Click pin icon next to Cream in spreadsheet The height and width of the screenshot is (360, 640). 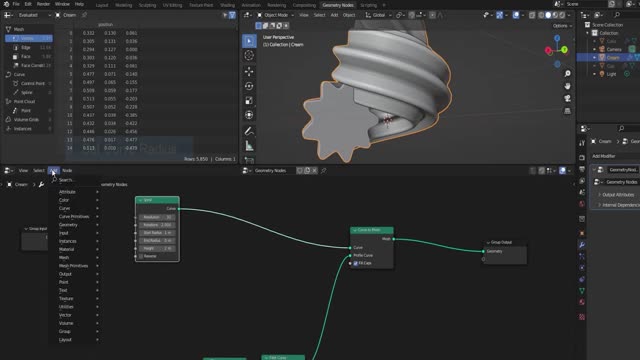[84, 15]
